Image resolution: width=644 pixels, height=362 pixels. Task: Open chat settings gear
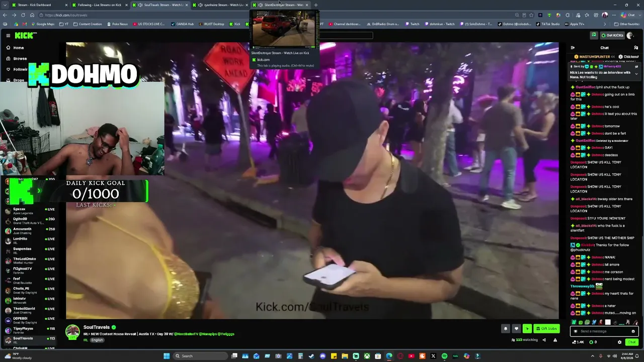point(619,342)
